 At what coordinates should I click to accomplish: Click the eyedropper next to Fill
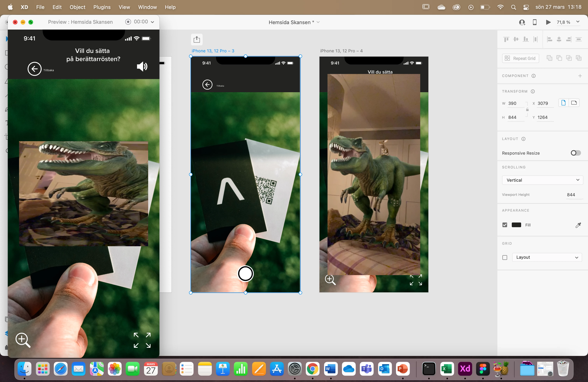[x=578, y=225]
